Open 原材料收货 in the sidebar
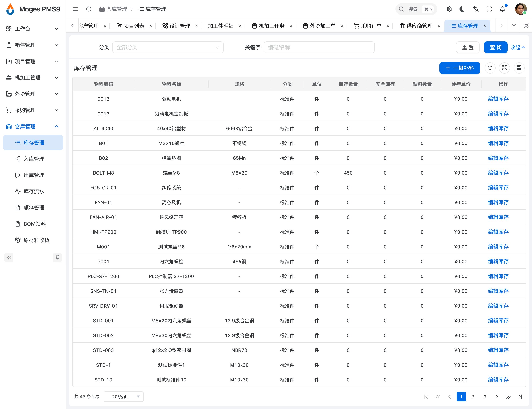The image size is (532, 409). [x=33, y=240]
